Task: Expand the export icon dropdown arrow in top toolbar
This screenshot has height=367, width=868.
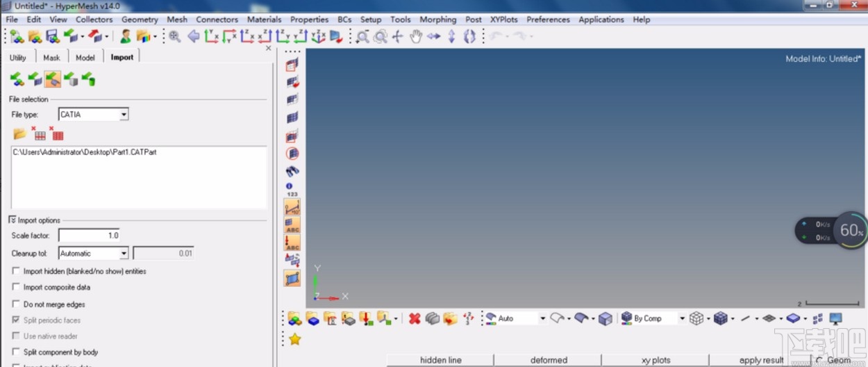Action: [108, 36]
